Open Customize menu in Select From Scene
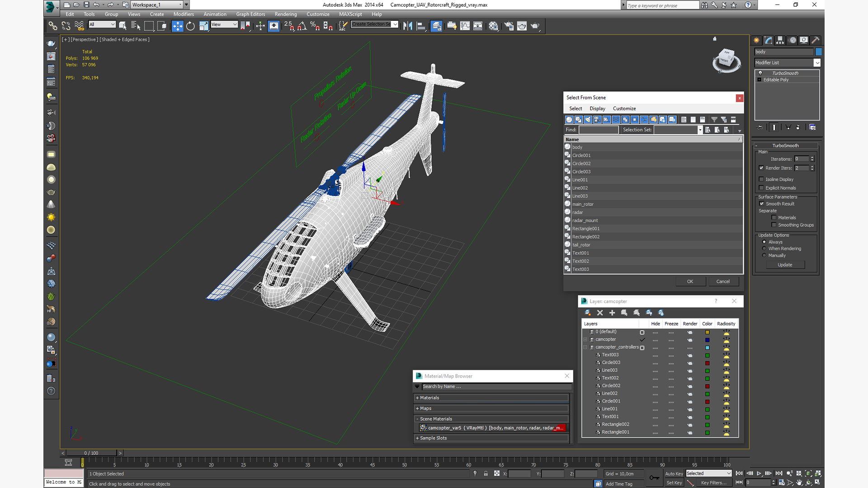 (624, 109)
